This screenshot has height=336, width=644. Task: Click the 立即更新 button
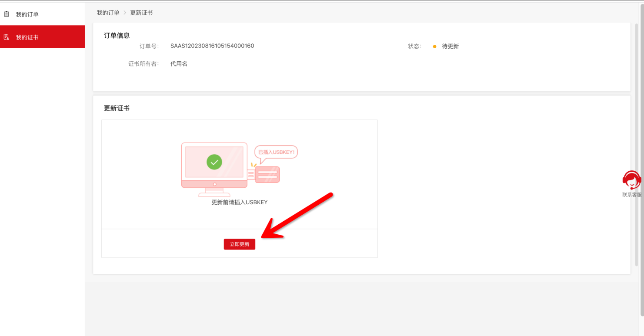point(239,244)
